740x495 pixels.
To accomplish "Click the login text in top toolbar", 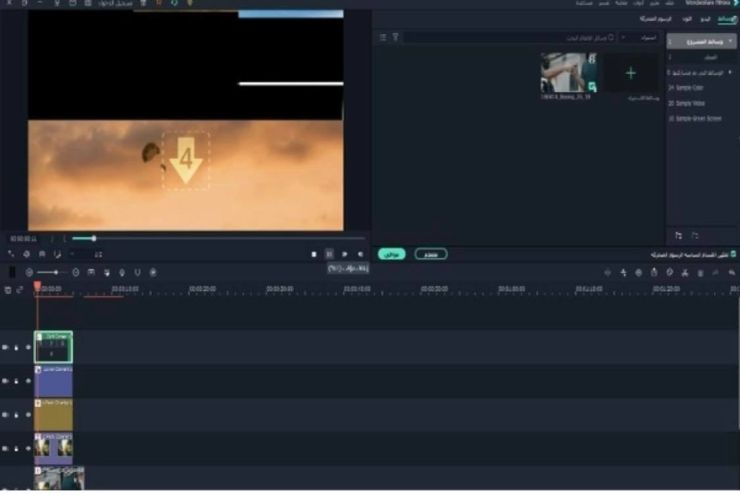I will 116,4.
